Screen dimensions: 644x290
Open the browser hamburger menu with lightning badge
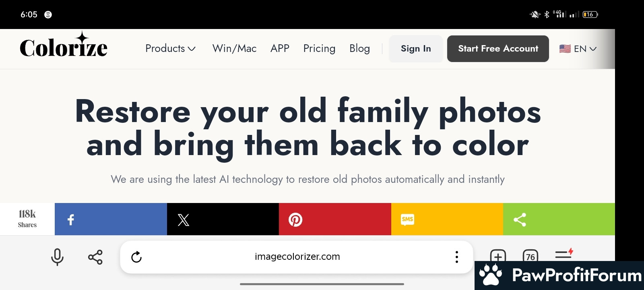(564, 254)
